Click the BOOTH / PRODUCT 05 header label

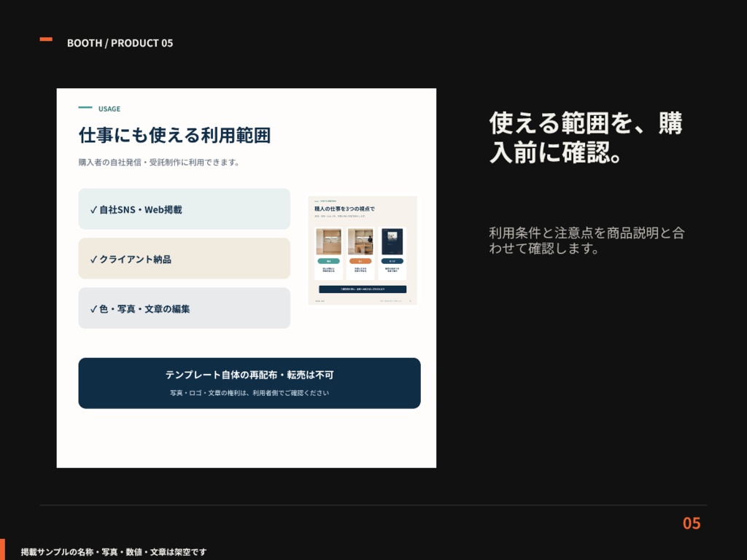pyautogui.click(x=120, y=43)
